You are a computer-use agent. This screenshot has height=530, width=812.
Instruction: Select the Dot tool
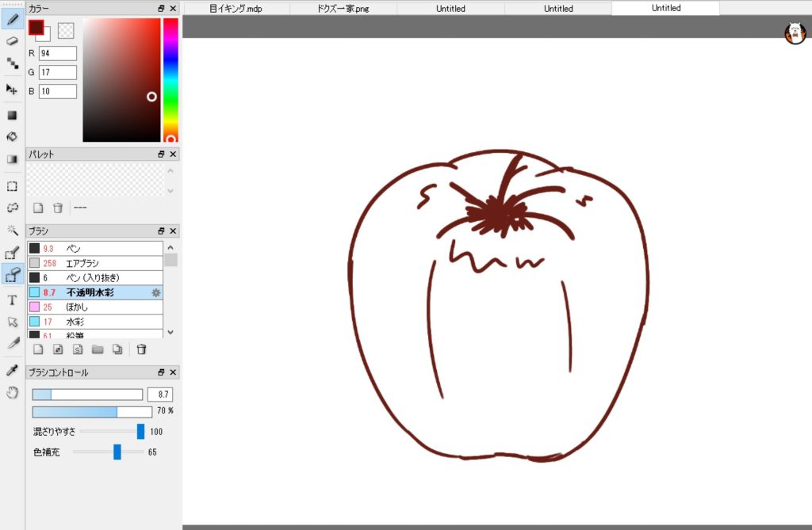coord(12,63)
